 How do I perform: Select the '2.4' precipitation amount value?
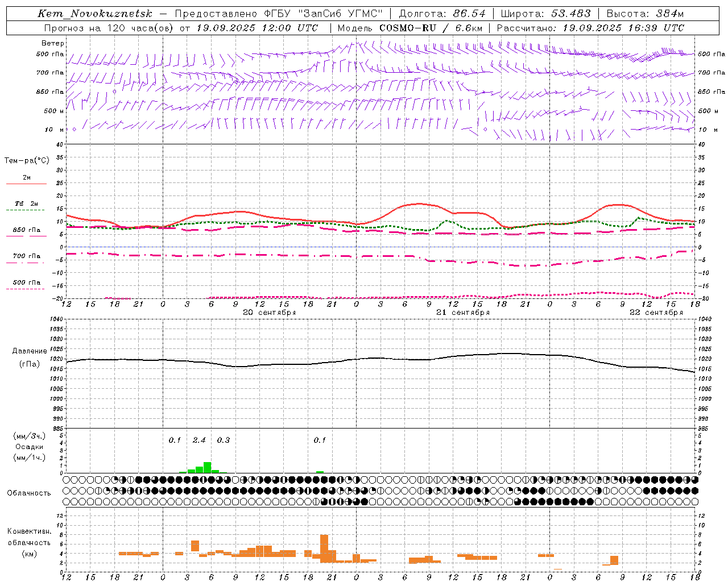tap(199, 440)
